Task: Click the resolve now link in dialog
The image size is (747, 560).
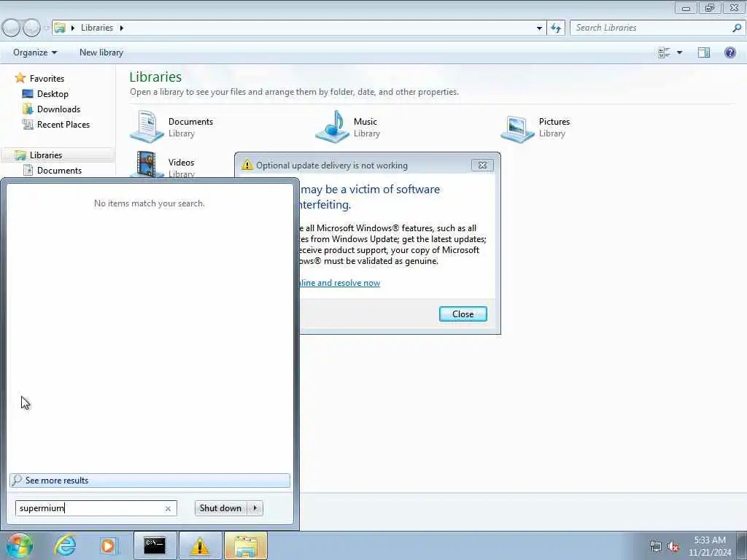Action: (340, 283)
